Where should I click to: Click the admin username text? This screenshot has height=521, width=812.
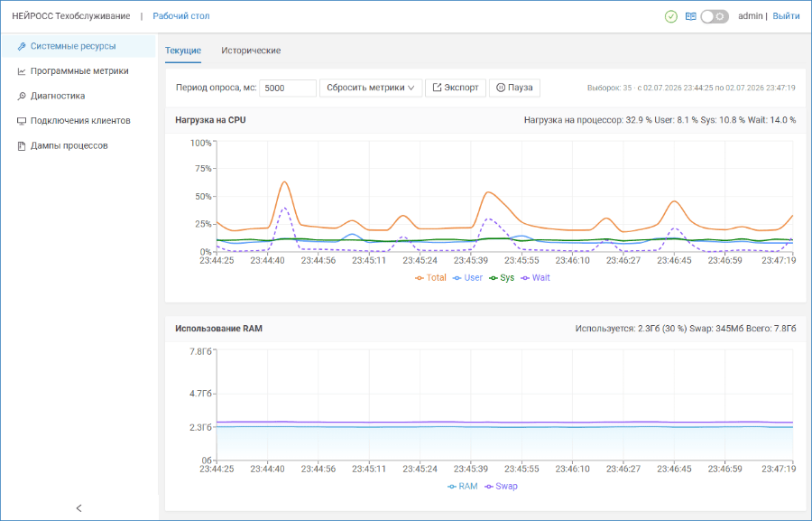751,16
